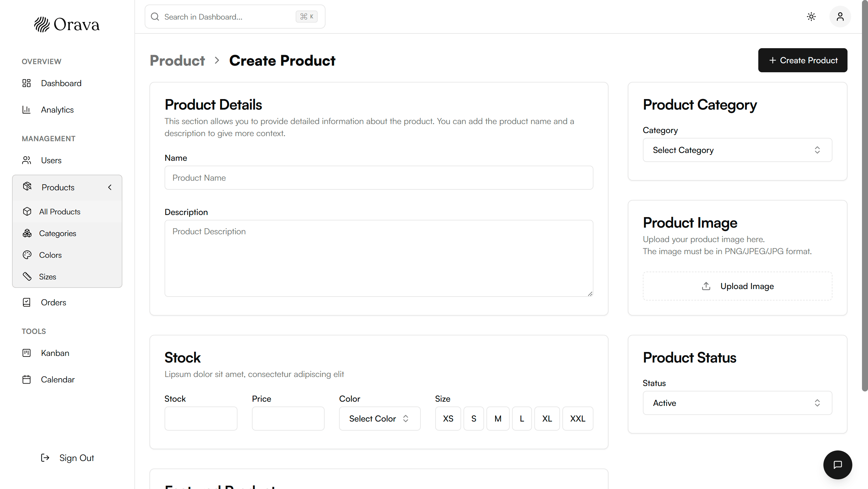Focus the Search in Dashboard field
The width and height of the screenshot is (868, 489).
tap(235, 17)
